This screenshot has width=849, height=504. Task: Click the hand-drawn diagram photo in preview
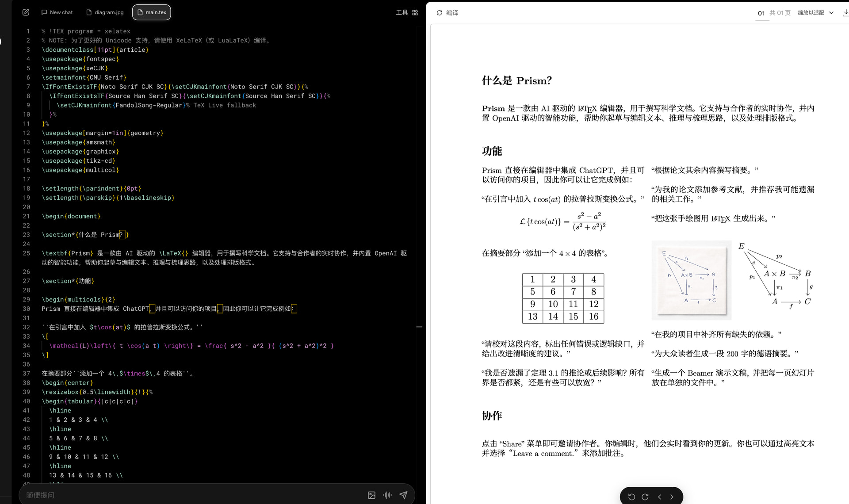pos(692,280)
